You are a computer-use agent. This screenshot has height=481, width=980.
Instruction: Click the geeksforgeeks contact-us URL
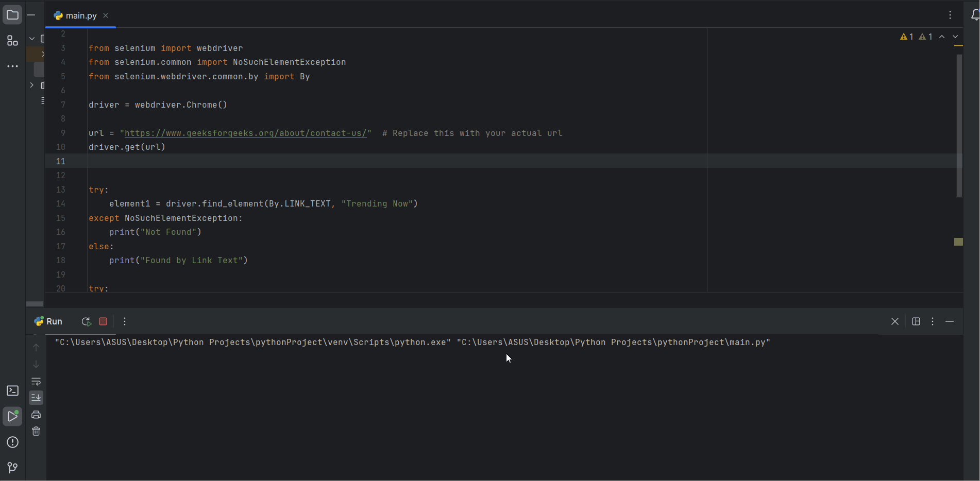pyautogui.click(x=245, y=133)
